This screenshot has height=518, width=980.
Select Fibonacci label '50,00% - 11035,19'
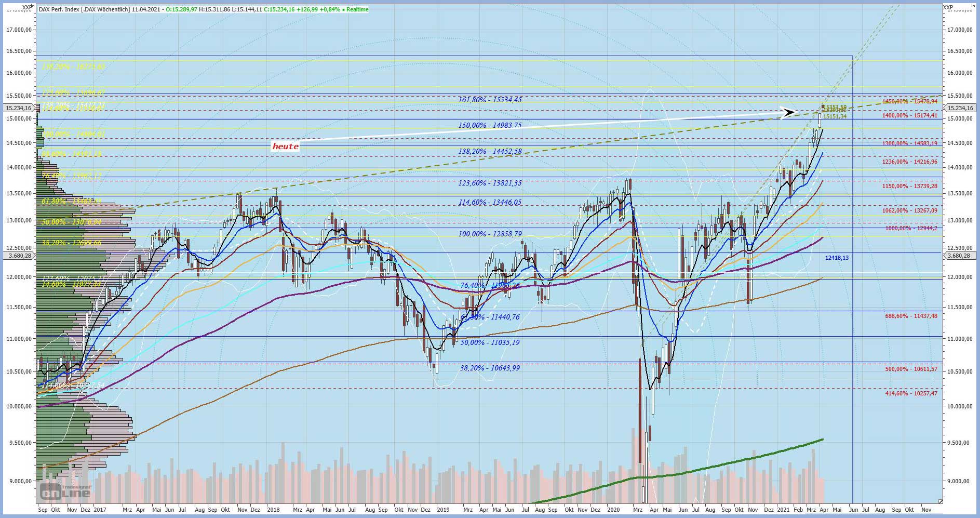[490, 343]
